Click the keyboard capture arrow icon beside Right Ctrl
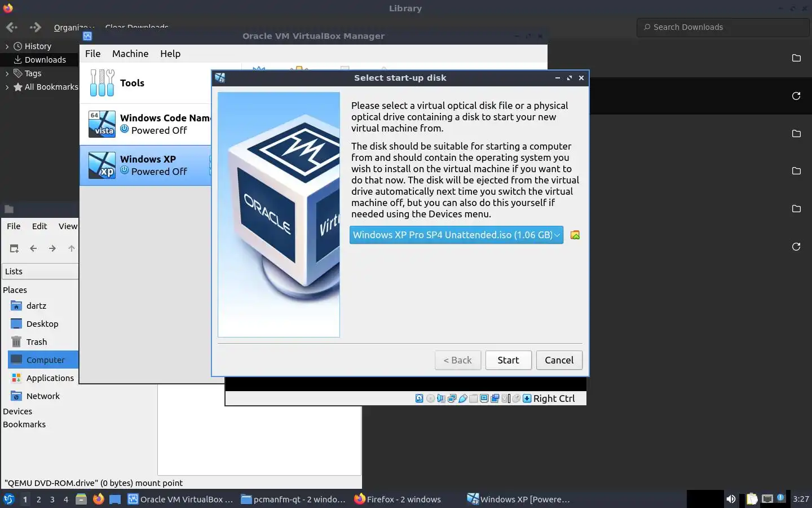Screen dimensions: 812x508 [527, 398]
